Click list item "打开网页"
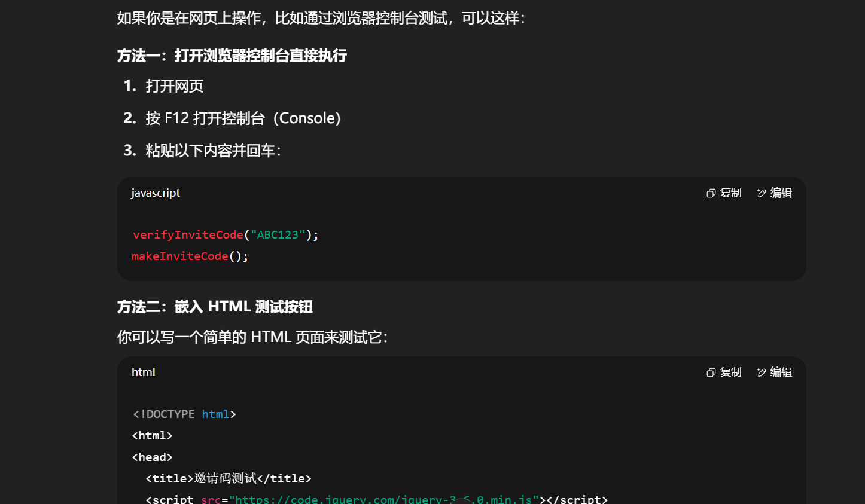Screen dimensions: 865x504 click(x=174, y=86)
